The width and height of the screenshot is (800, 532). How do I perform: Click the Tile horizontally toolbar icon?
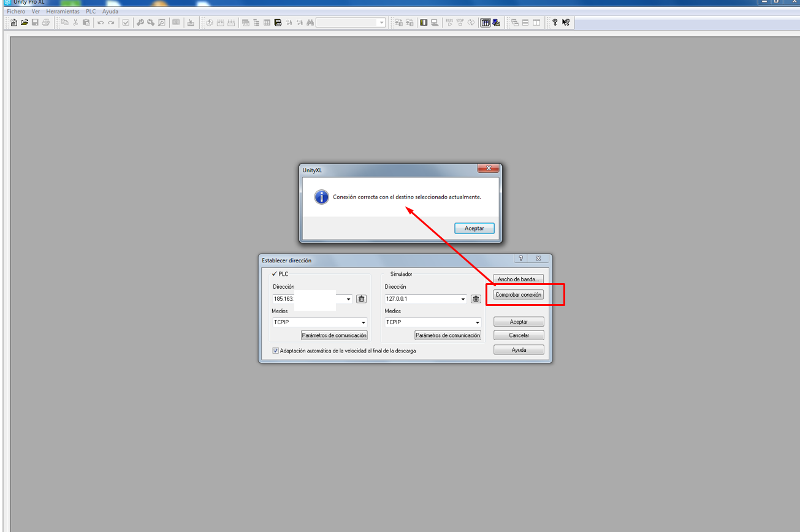point(525,23)
